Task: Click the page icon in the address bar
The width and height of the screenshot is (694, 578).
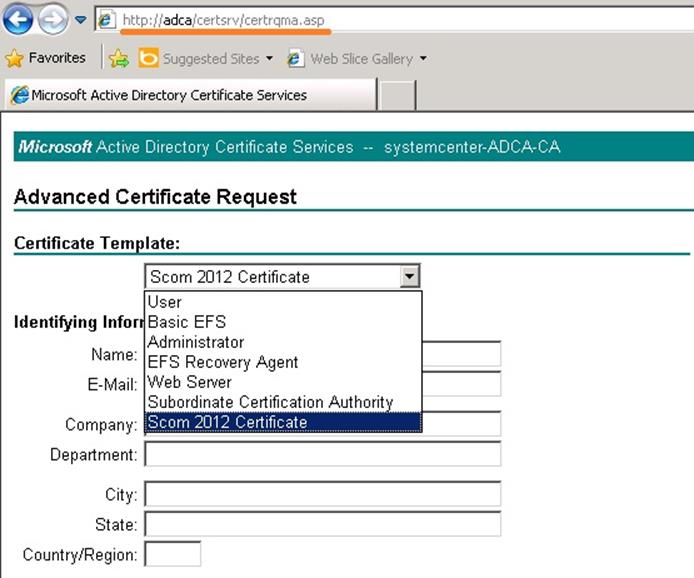Action: coord(106,20)
